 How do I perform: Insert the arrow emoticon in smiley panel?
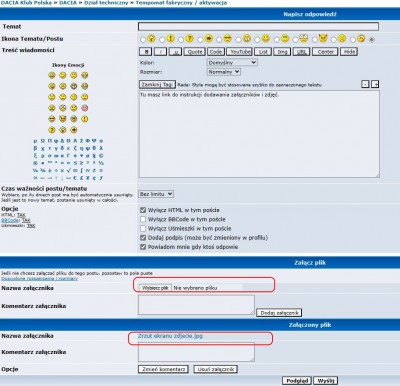[74, 130]
